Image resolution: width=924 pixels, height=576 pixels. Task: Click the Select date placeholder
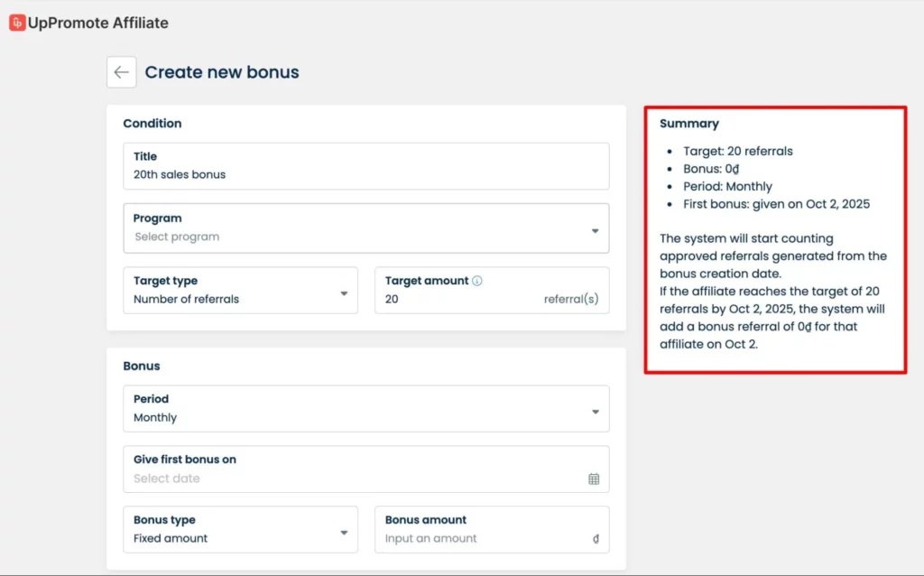tap(167, 478)
